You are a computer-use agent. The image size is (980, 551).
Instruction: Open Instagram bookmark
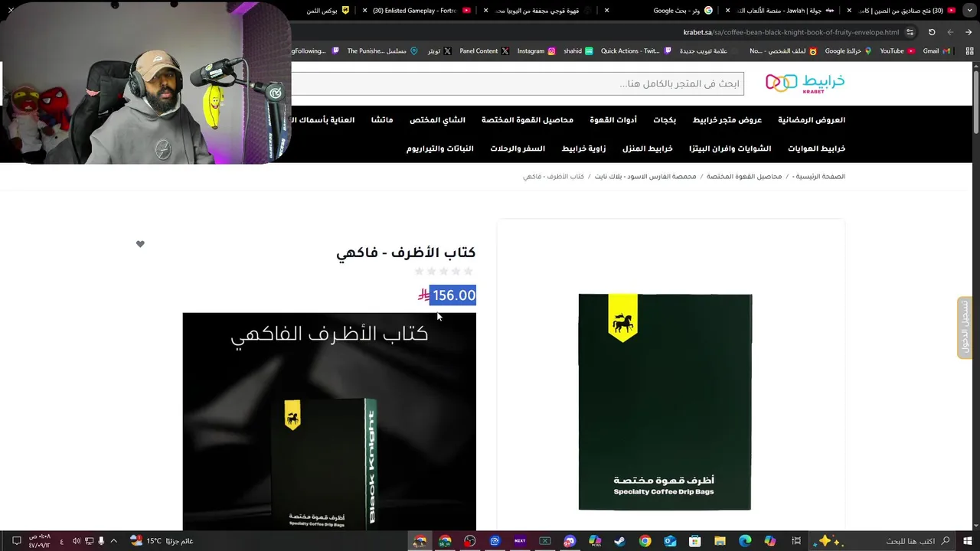536,51
